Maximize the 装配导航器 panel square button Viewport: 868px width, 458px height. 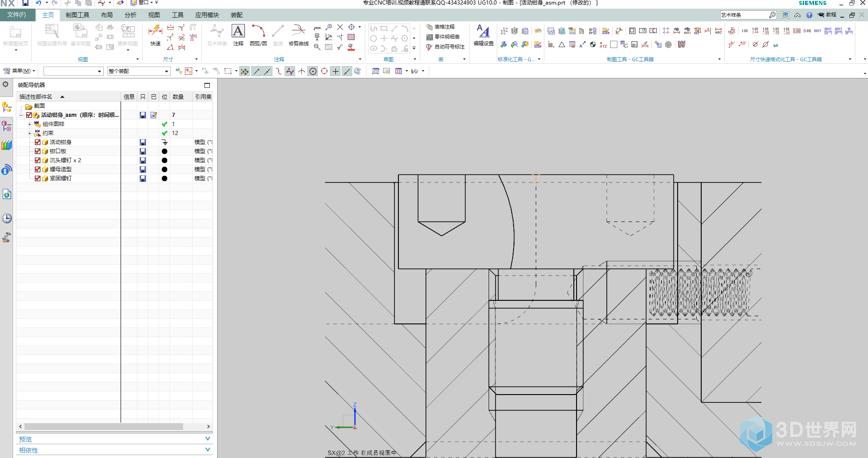(x=207, y=85)
